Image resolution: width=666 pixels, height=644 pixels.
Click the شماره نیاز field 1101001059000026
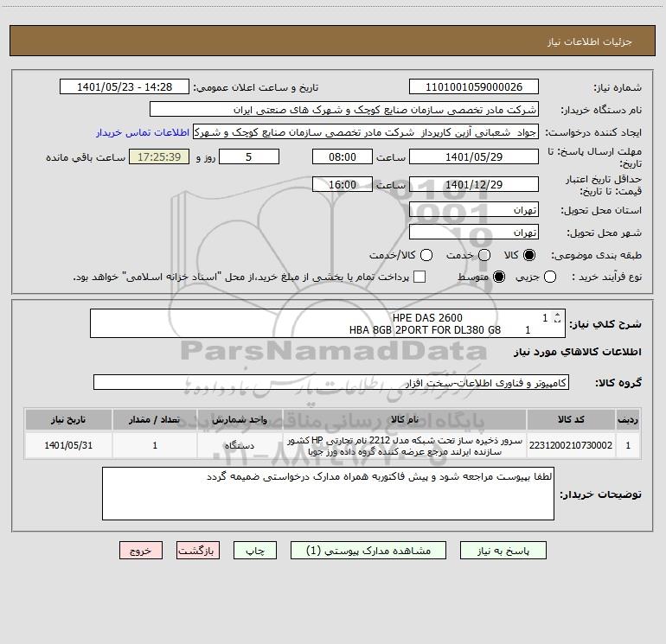474,87
